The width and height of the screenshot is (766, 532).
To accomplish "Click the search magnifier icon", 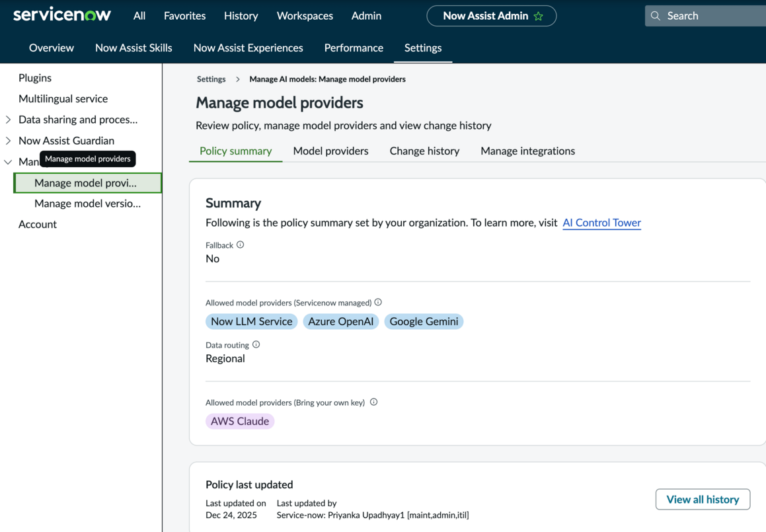I will click(x=656, y=16).
